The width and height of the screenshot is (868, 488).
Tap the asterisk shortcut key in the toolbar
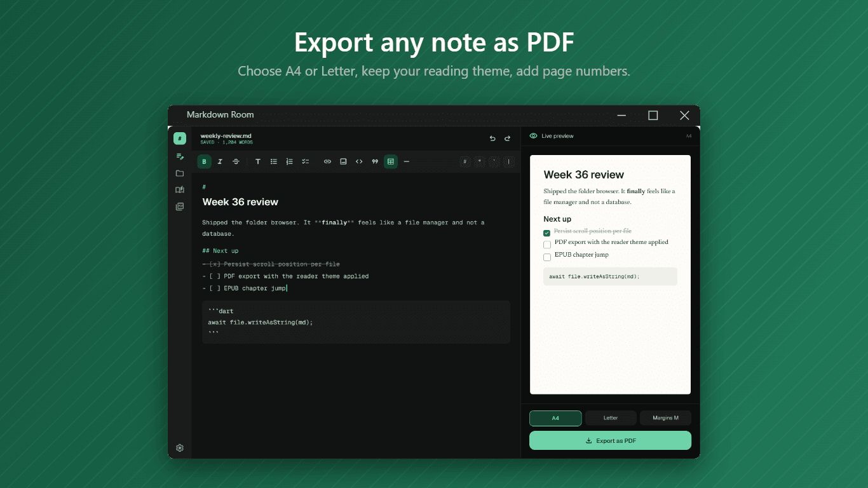(x=479, y=161)
